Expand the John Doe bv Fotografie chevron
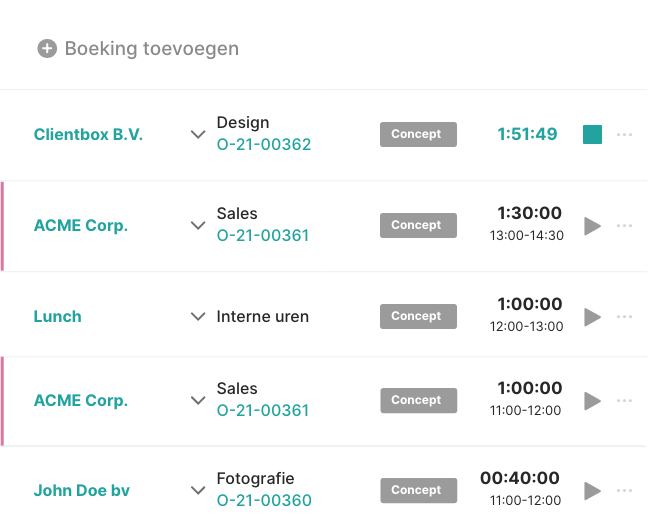The height and width of the screenshot is (520, 650). coord(198,491)
